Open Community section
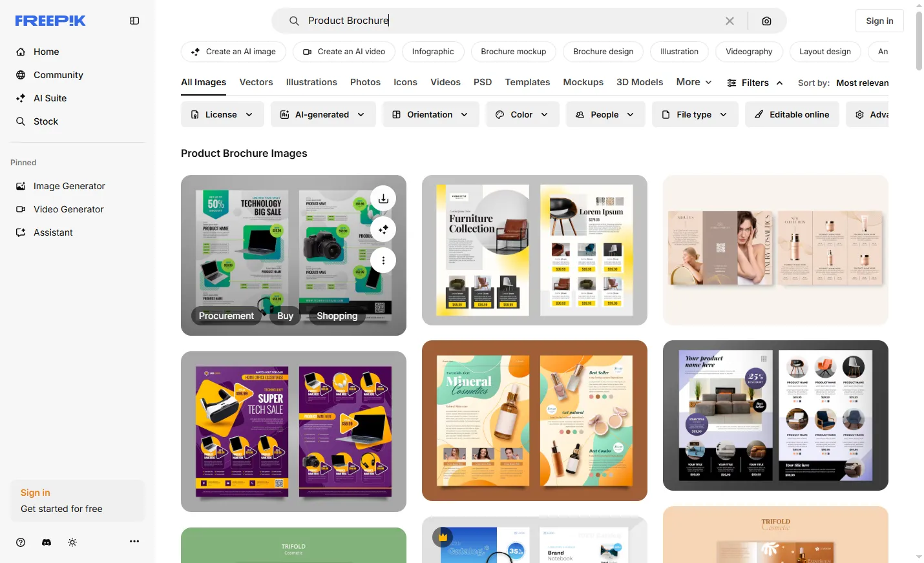 click(x=58, y=75)
